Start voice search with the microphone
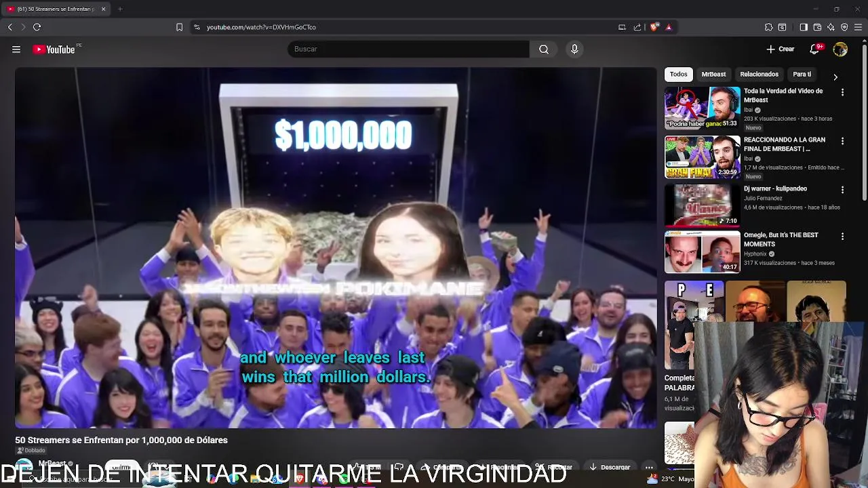The height and width of the screenshot is (488, 868). tap(574, 49)
